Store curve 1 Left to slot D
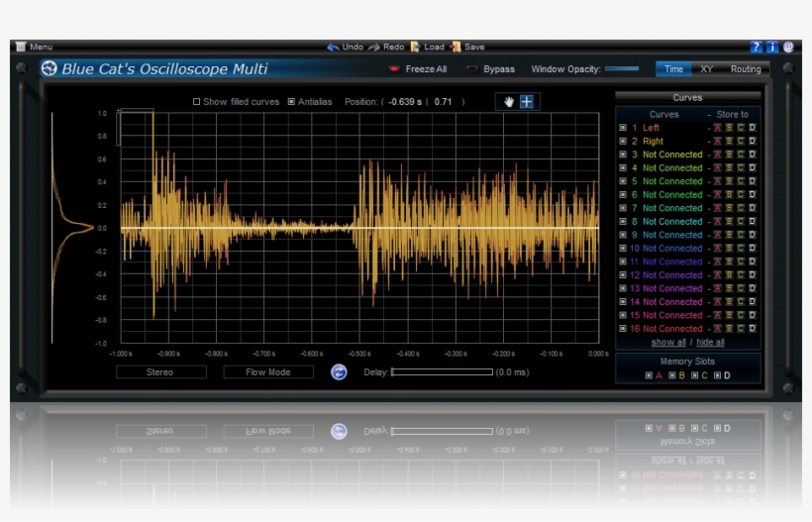The image size is (812, 522). [752, 128]
